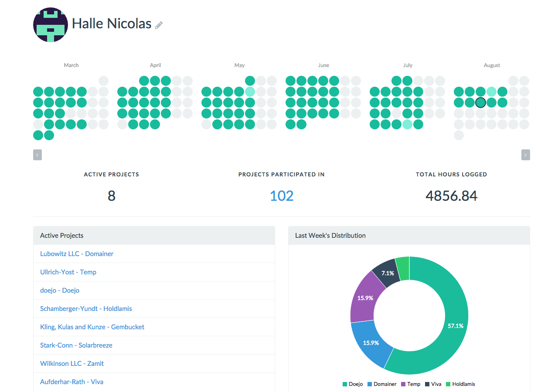
Task: Click the April month label
Action: 155,65
